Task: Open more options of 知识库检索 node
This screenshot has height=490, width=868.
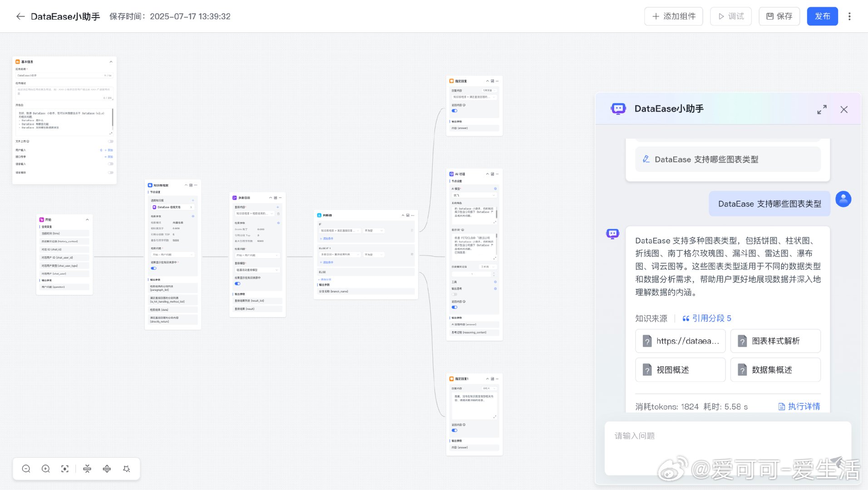Action: coord(196,185)
